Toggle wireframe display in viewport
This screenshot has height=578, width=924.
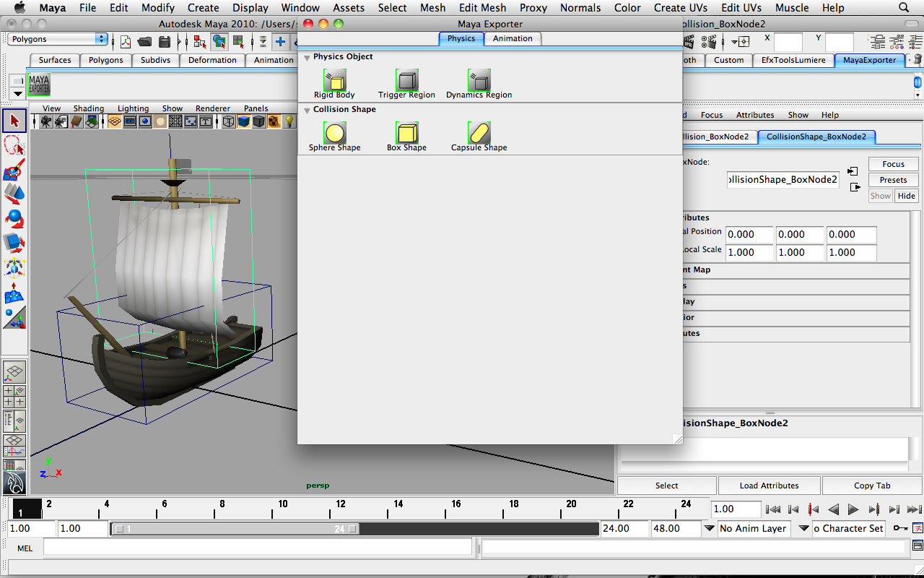tap(229, 121)
